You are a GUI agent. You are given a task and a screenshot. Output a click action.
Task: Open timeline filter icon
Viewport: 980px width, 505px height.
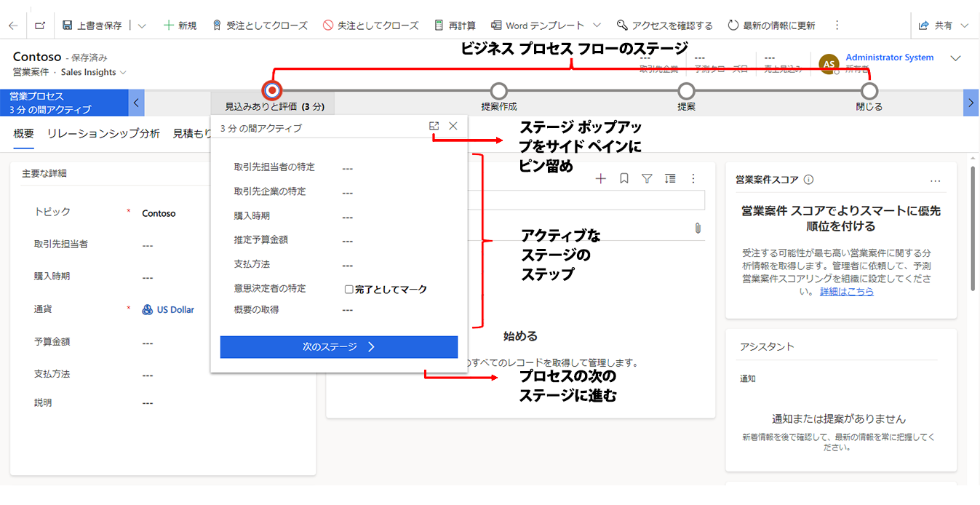pos(647,178)
